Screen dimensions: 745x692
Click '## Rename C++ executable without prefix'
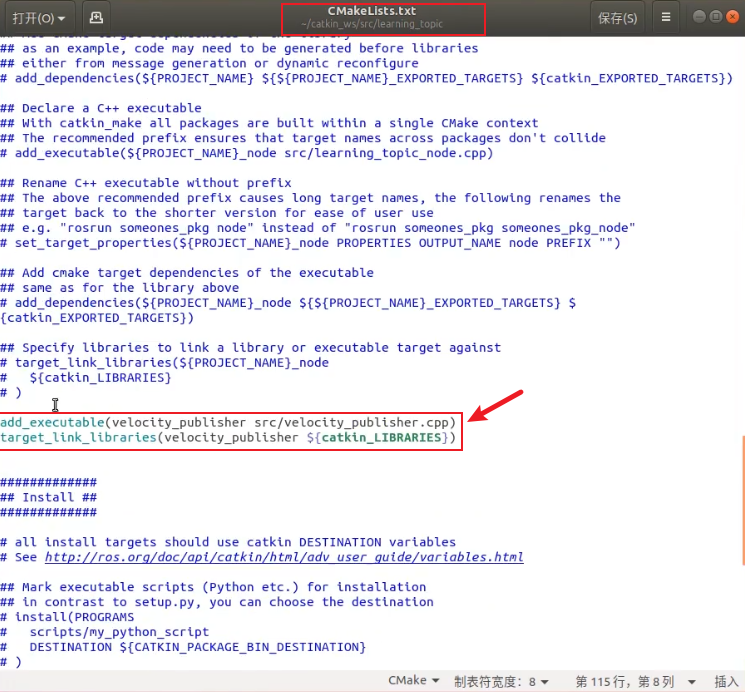coord(146,183)
